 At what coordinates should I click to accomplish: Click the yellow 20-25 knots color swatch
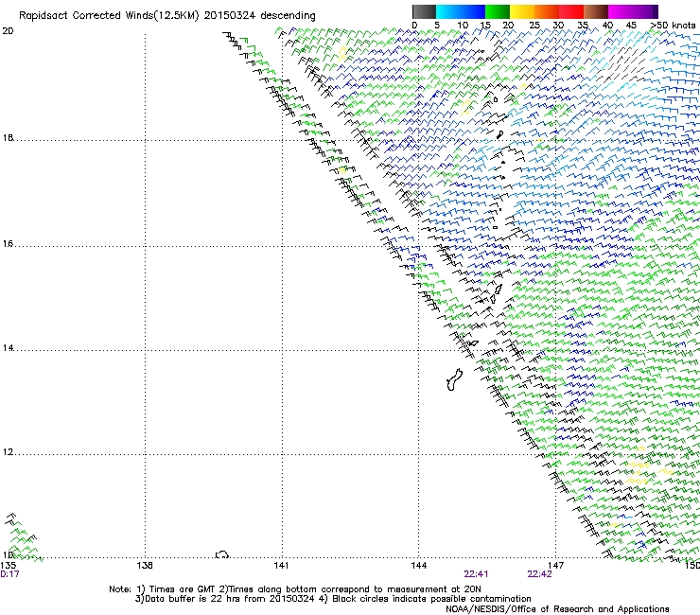pyautogui.click(x=522, y=11)
